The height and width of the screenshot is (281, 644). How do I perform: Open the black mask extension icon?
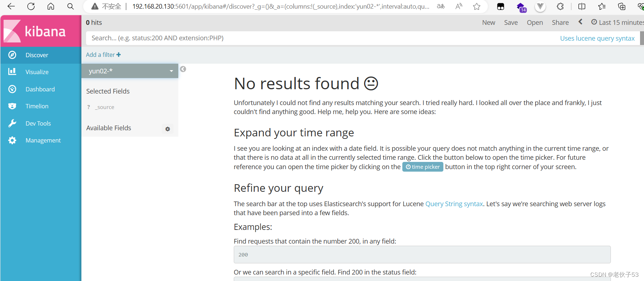click(x=501, y=6)
